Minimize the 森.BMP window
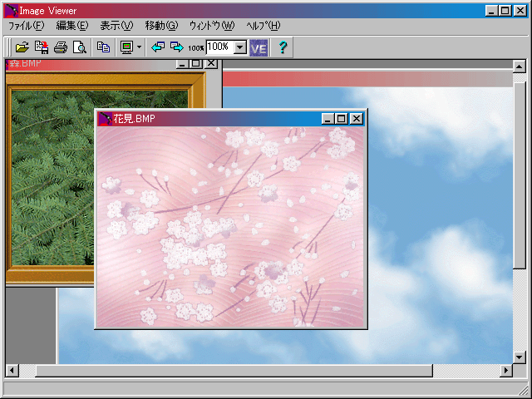 pyautogui.click(x=183, y=64)
